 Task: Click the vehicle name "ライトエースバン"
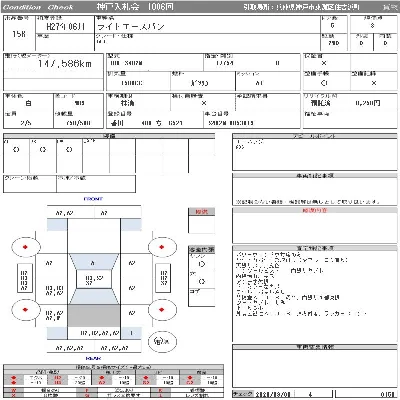pyautogui.click(x=131, y=27)
